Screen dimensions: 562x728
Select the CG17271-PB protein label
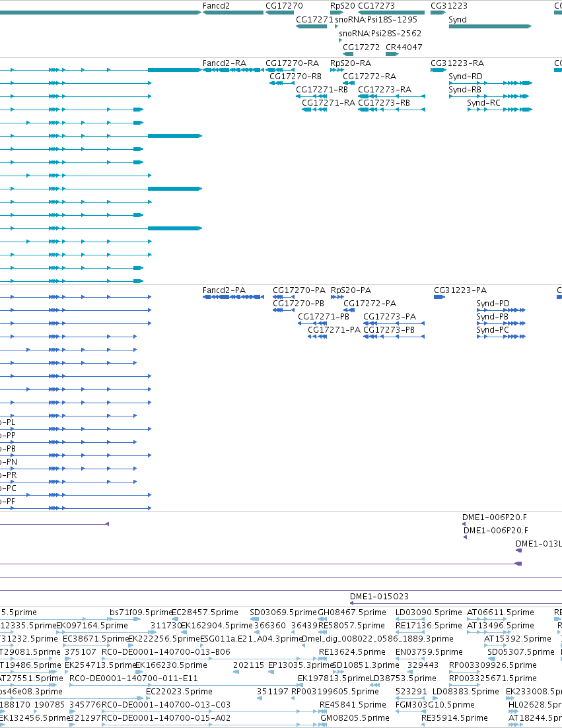pyautogui.click(x=324, y=317)
